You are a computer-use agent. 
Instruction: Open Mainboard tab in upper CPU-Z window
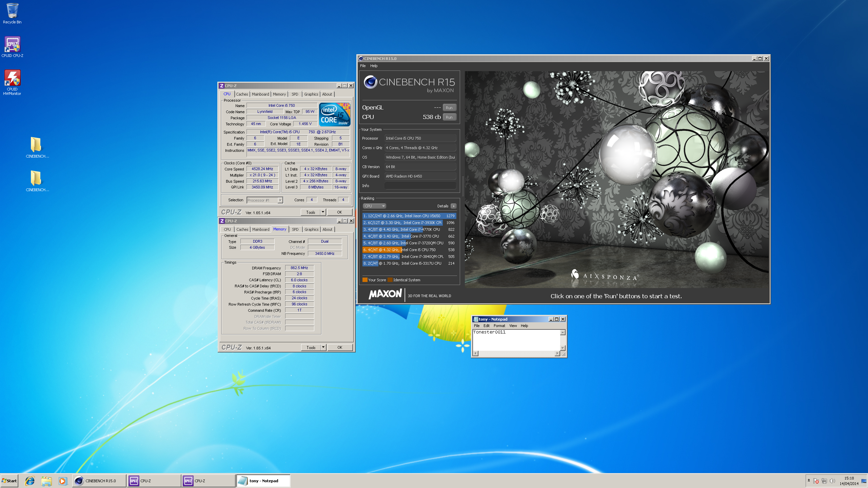pyautogui.click(x=260, y=94)
